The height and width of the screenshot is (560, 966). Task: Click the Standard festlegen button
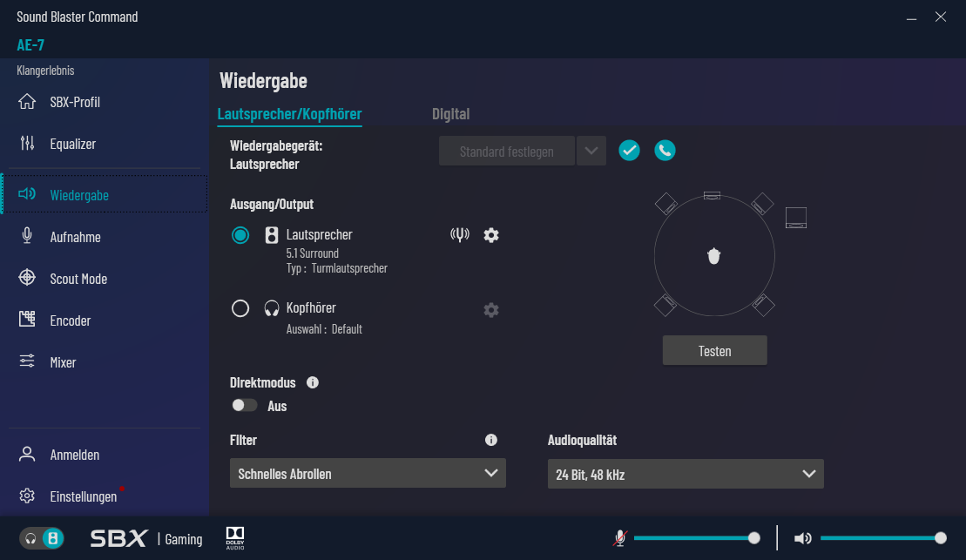point(507,151)
